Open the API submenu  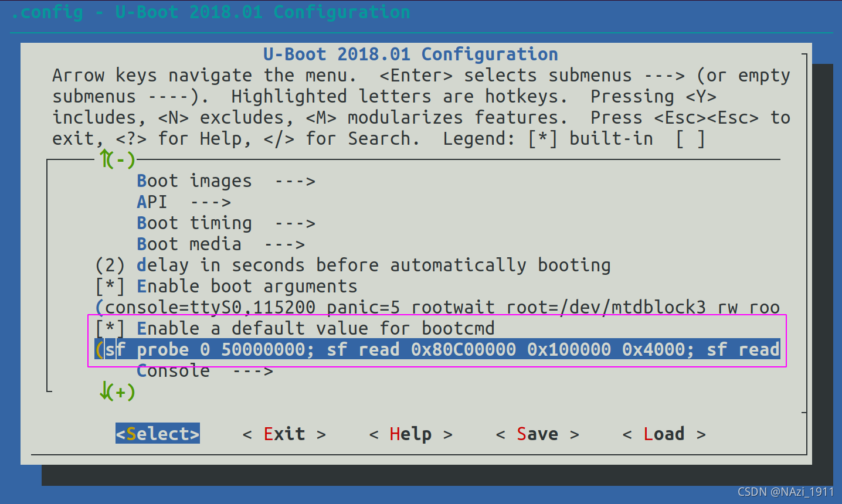pos(184,202)
